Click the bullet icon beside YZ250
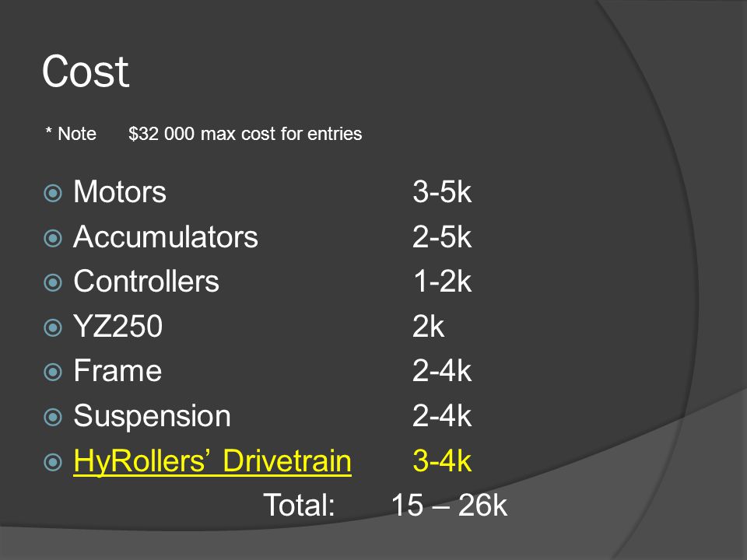Screen dimensions: 747x560 (53, 327)
